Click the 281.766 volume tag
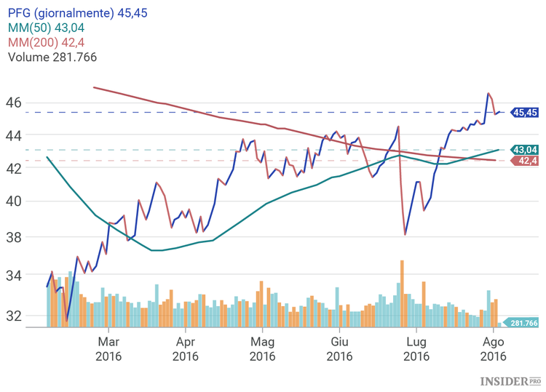 tap(523, 323)
